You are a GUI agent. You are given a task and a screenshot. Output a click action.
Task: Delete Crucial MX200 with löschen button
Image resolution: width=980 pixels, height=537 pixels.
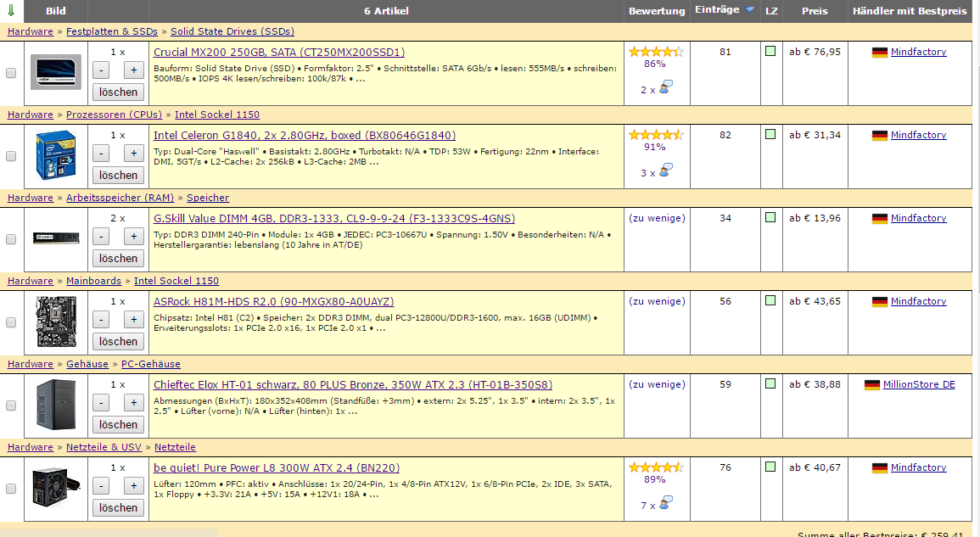[x=118, y=92]
